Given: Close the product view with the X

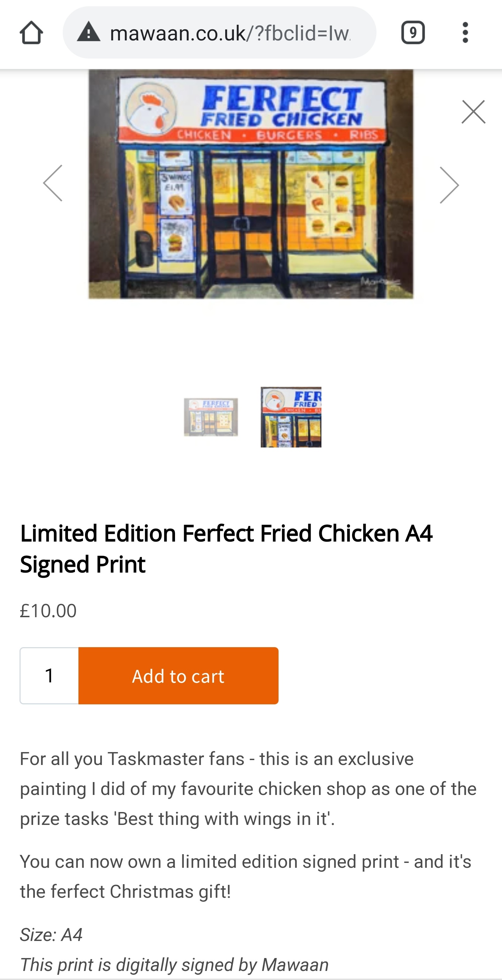Looking at the screenshot, I should tap(473, 112).
